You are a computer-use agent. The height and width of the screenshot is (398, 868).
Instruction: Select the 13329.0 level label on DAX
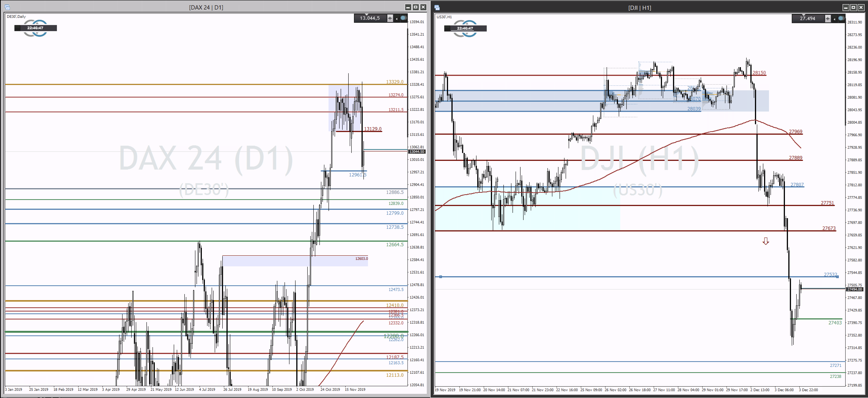coord(395,82)
